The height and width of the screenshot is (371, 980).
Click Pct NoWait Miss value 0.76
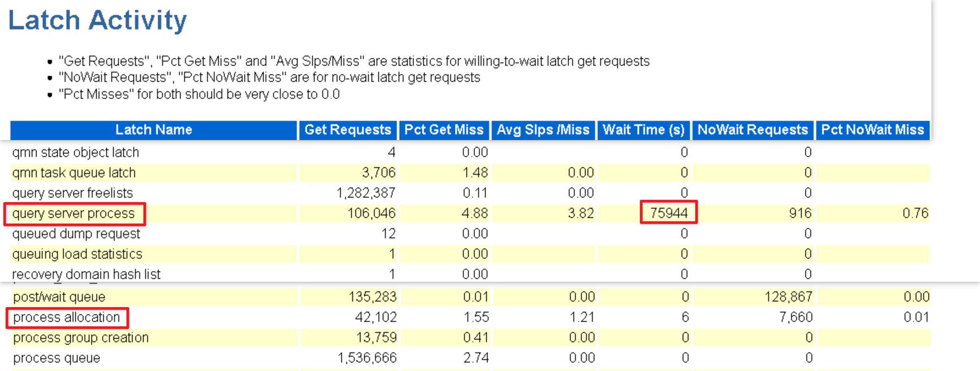click(x=916, y=213)
